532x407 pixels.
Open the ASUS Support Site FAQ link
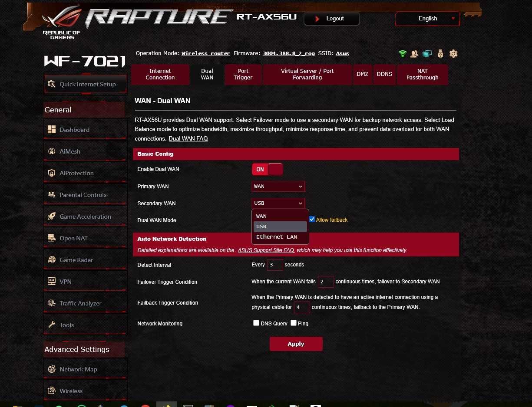[266, 250]
